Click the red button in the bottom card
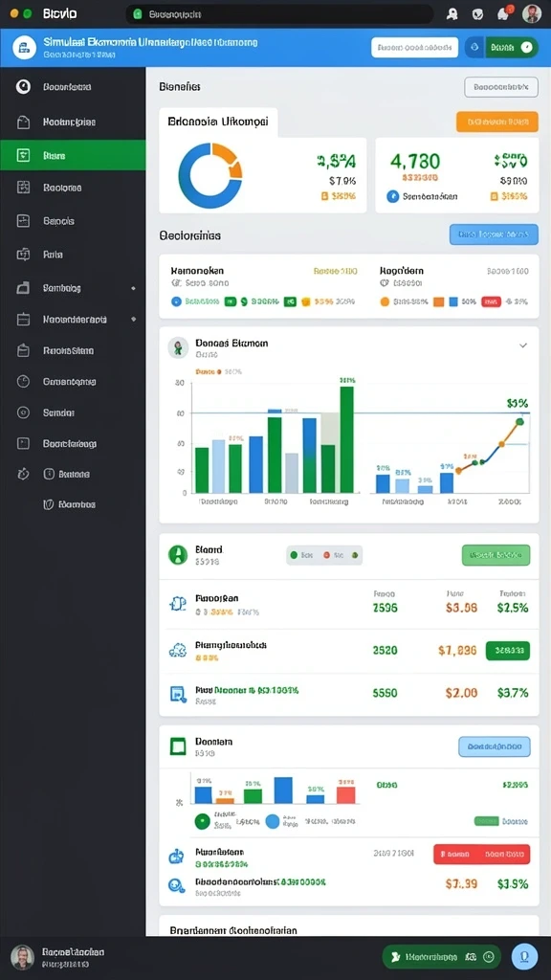This screenshot has width=551, height=980. tap(482, 855)
